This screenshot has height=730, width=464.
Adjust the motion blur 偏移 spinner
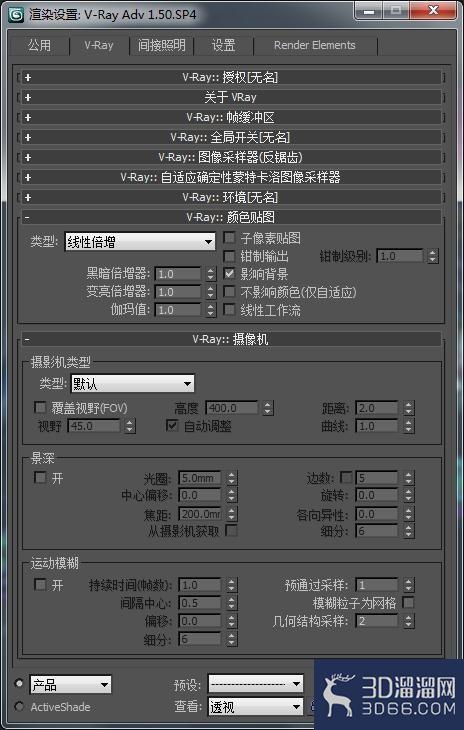coord(231,621)
